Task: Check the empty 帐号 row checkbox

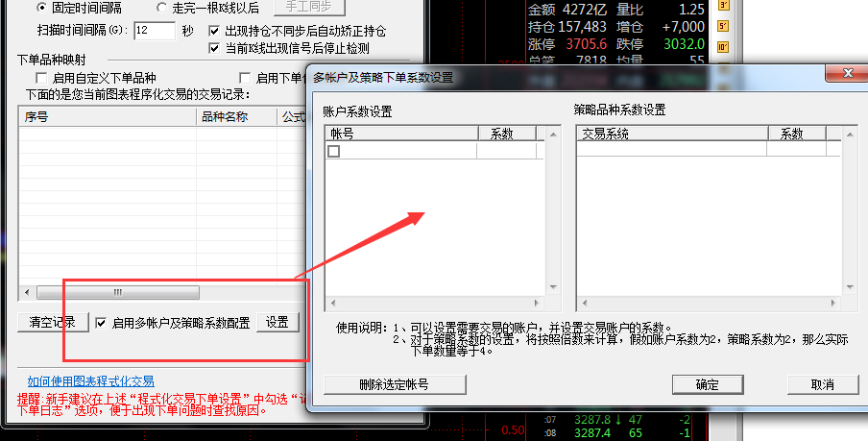Action: 334,151
